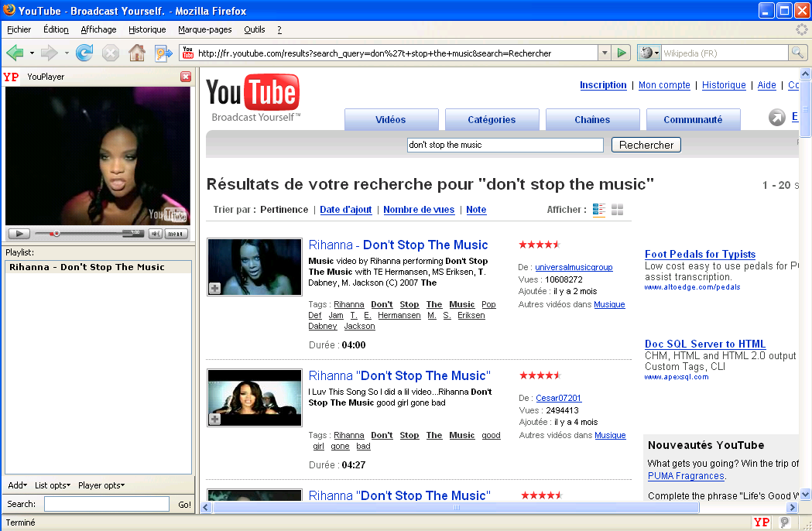
Task: Go forward to the next page
Action: coord(50,53)
